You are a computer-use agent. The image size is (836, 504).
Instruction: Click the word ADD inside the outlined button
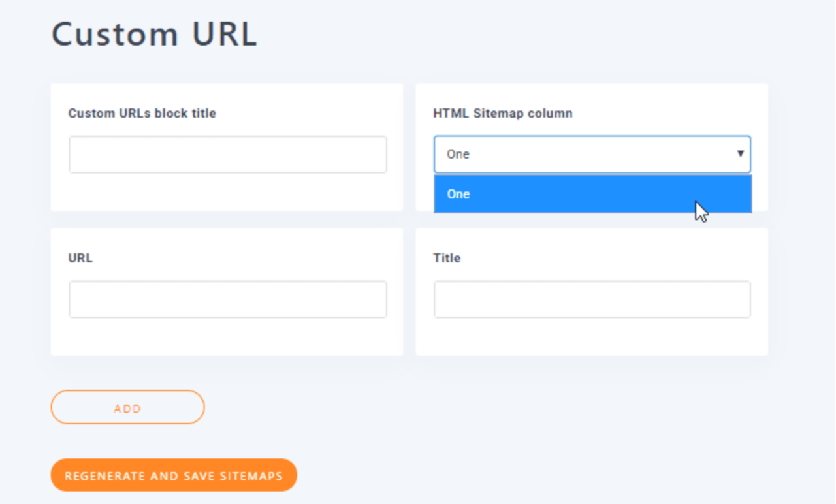coord(127,409)
